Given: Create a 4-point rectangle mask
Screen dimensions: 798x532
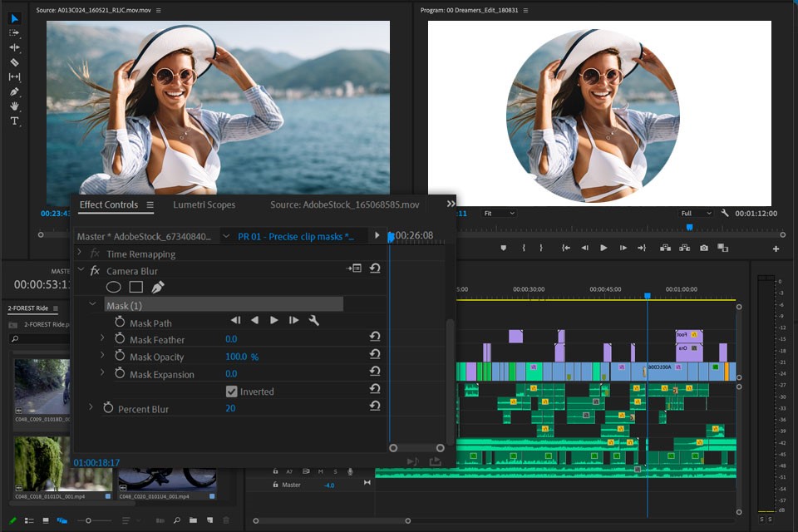Looking at the screenshot, I should pos(135,287).
